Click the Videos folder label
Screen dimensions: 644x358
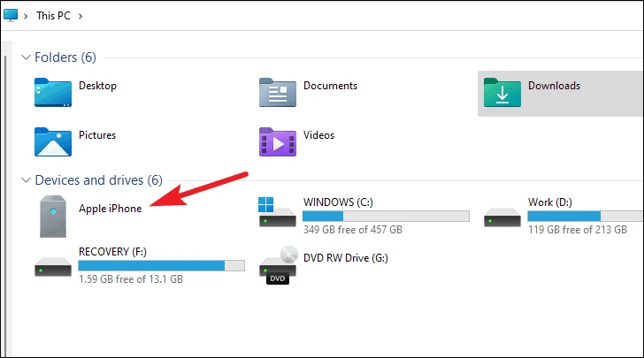click(318, 135)
